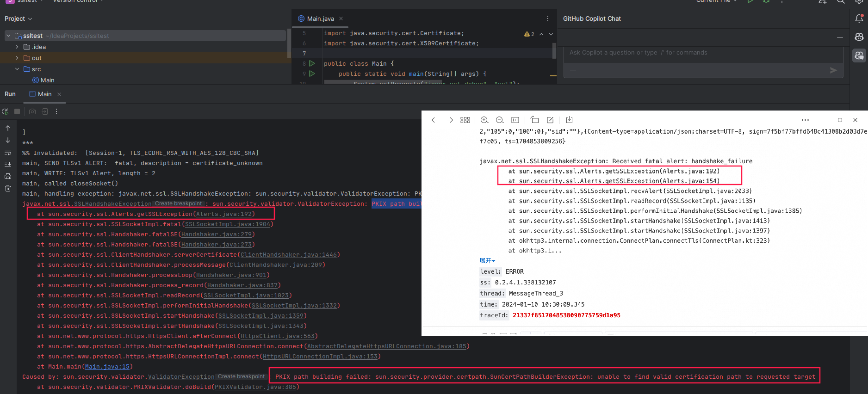Image resolution: width=868 pixels, height=394 pixels.
Task: Open GitHub Copilot Chat tool window icon
Action: [859, 55]
